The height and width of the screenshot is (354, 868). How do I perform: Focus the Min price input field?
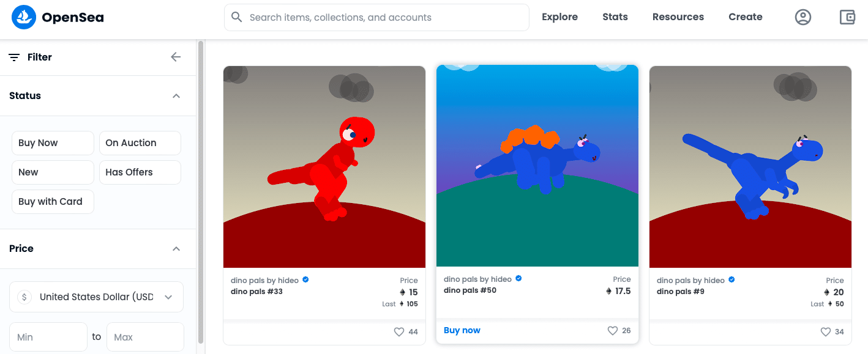coord(48,337)
